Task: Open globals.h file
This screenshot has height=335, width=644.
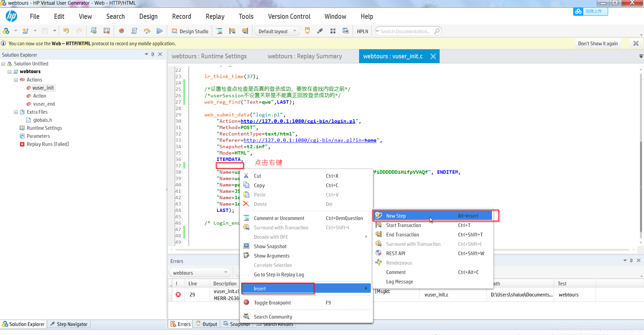Action: tap(42, 120)
